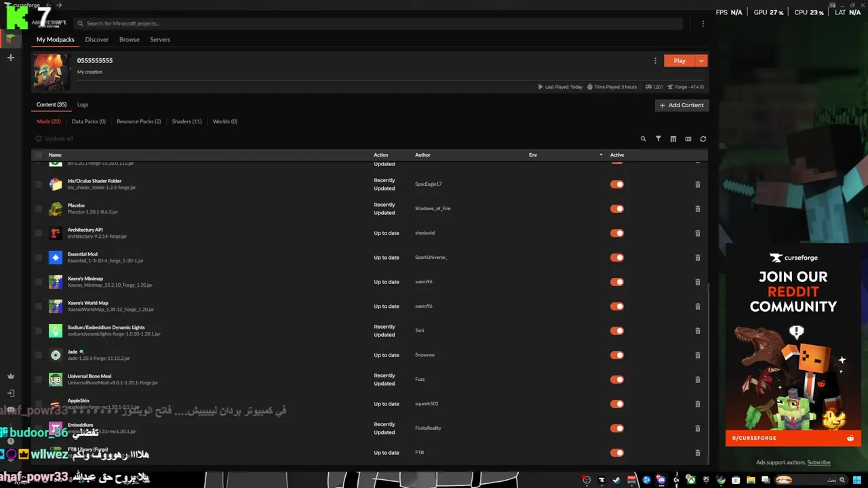Click the Search for Minecraft projects field
Image resolution: width=868 pixels, height=488 pixels.
tap(378, 24)
